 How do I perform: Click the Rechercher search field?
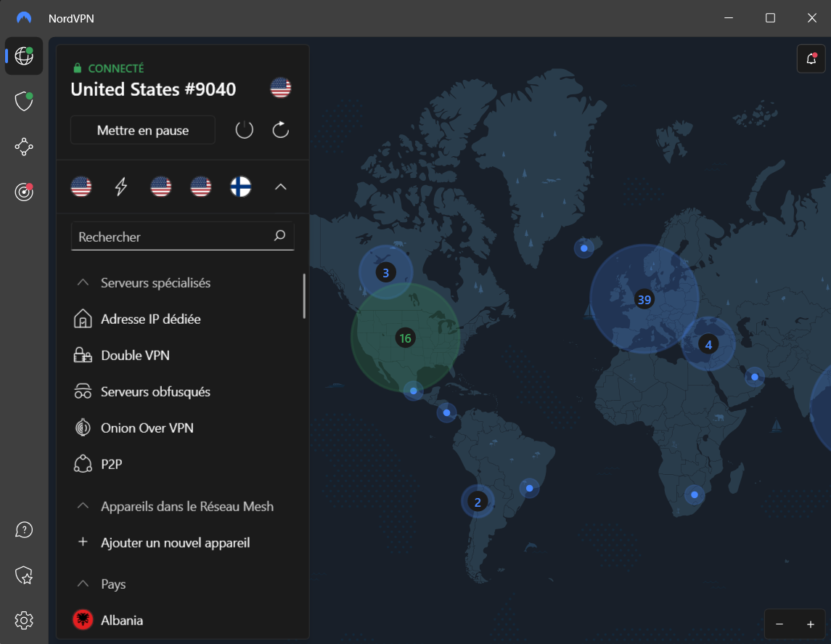tap(182, 236)
